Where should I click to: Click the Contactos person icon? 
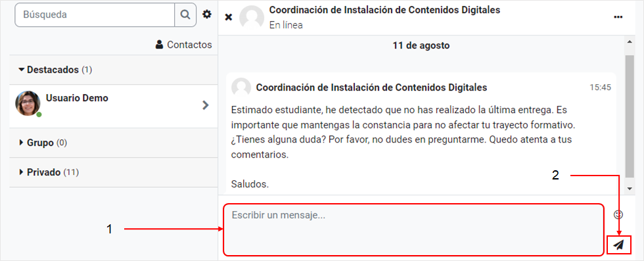point(159,45)
